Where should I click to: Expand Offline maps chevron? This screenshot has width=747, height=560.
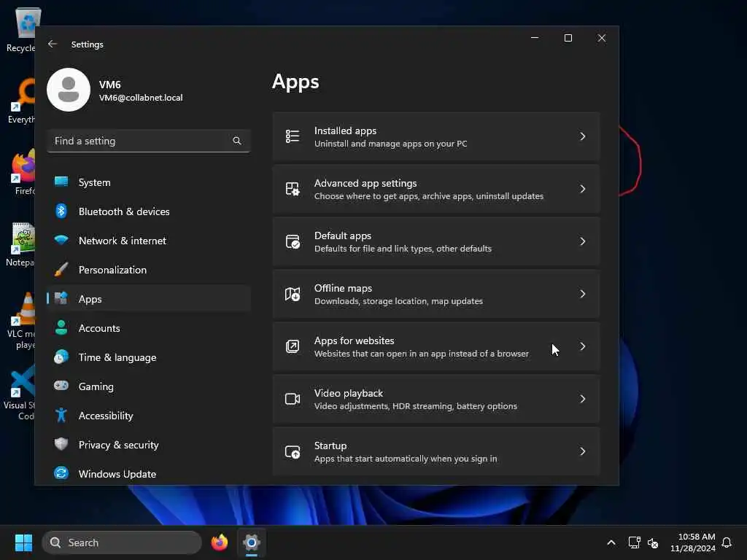[x=583, y=294]
